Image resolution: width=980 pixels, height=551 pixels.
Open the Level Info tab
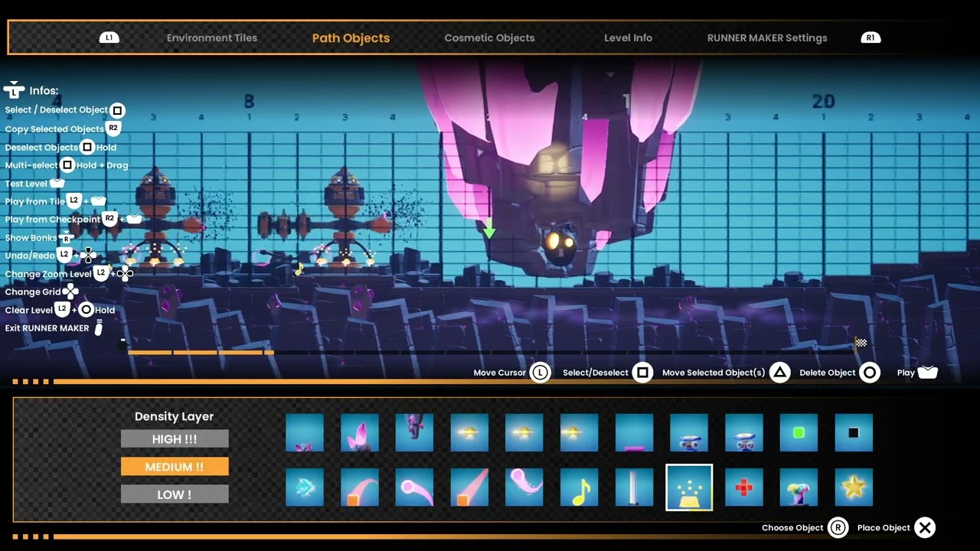[x=628, y=37]
